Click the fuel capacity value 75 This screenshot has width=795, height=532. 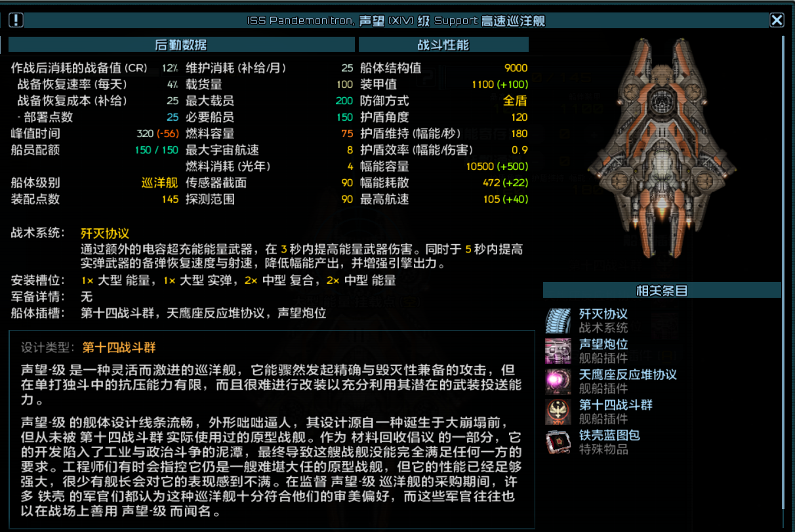[348, 133]
